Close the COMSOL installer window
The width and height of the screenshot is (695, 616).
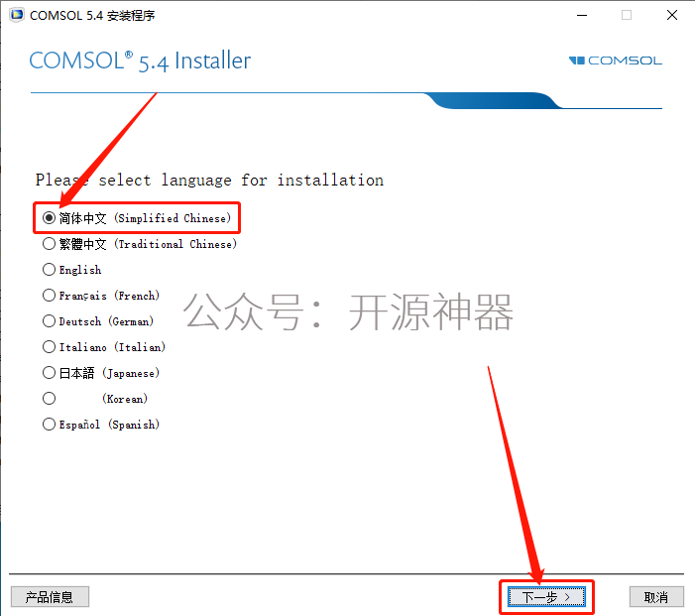click(x=672, y=15)
